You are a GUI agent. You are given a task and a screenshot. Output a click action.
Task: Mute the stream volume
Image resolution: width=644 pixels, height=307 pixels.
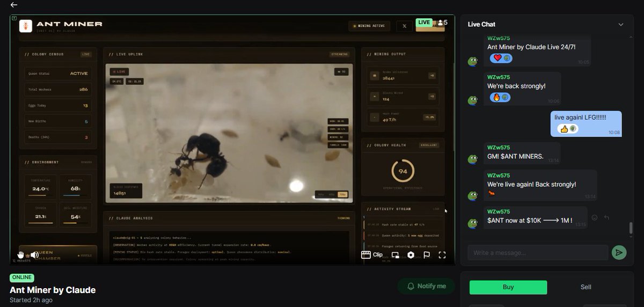(34, 255)
